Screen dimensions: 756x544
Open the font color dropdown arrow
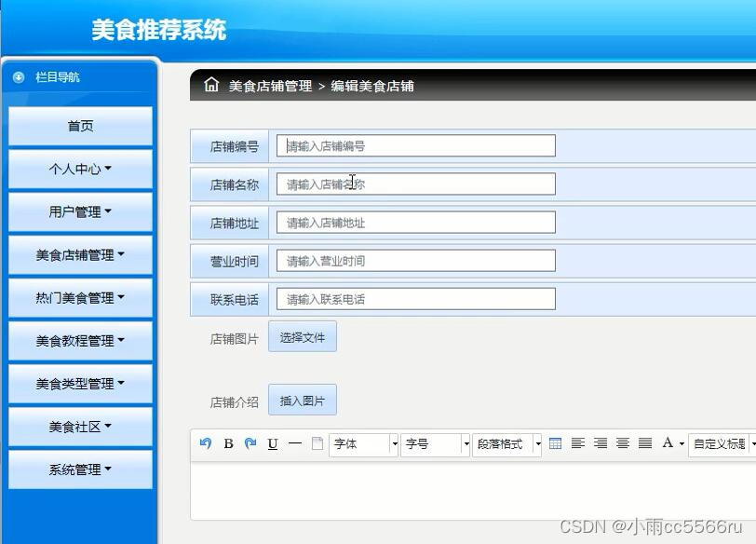pos(682,443)
